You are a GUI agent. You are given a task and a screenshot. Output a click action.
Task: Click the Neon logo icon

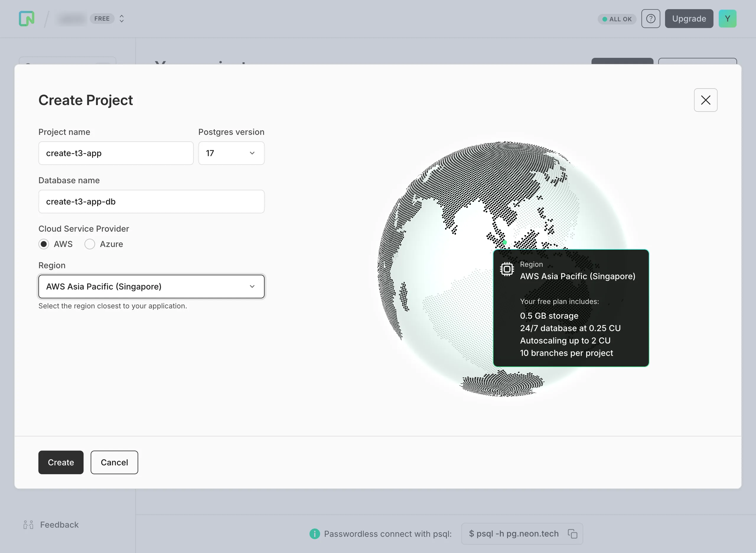tap(27, 18)
